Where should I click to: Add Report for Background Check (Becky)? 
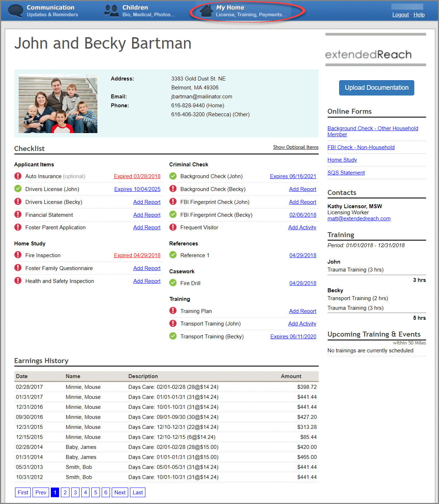(x=303, y=189)
